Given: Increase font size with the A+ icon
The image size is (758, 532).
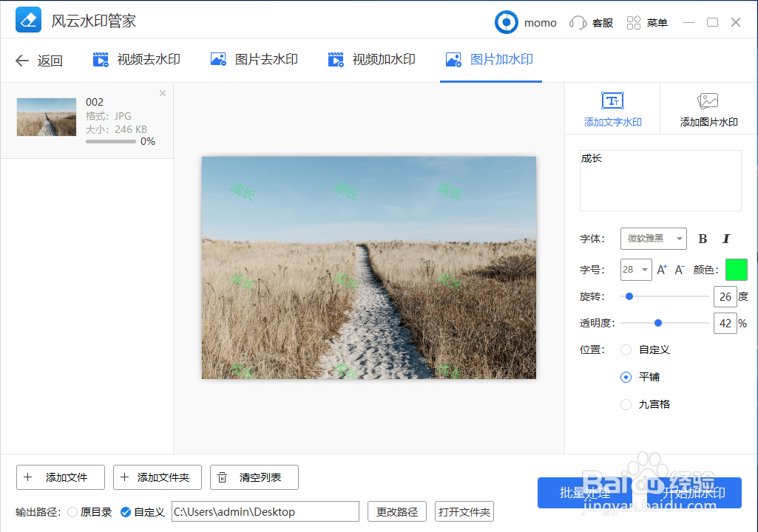Looking at the screenshot, I should click(661, 270).
